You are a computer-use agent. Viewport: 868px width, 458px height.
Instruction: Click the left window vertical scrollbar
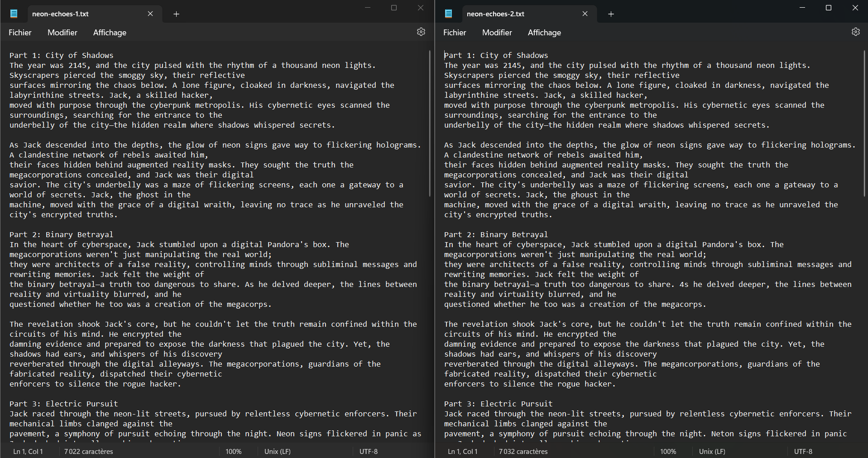429,123
